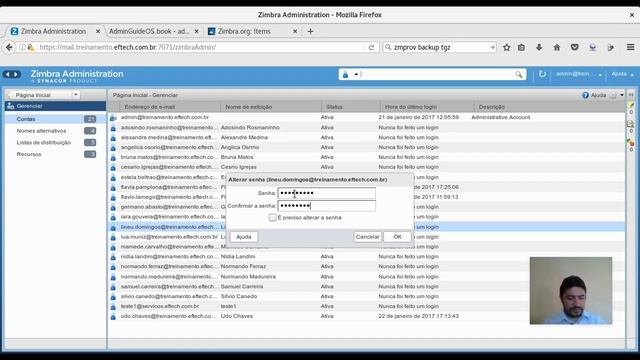This screenshot has height=360, width=640.
Task: Select teste1@servicos.eftech.com.br row
Action: (x=367, y=306)
